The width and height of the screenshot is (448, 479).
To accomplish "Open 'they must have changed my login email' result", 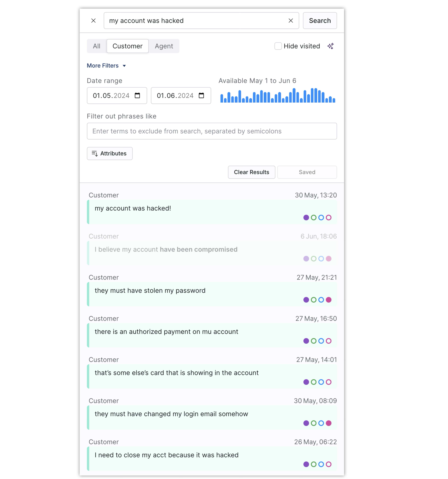I will pos(212,418).
